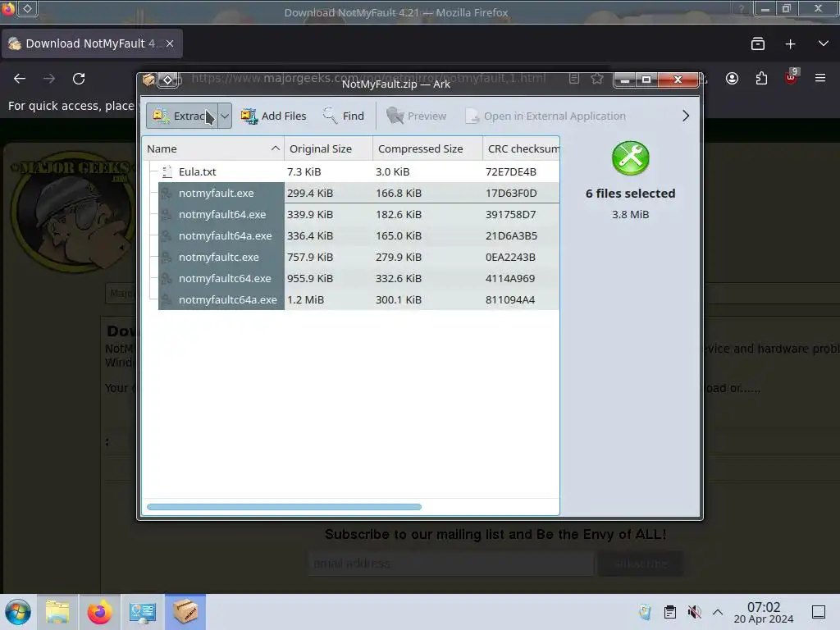Click the clock showing 07:02
This screenshot has width=840, height=630.
(x=764, y=612)
